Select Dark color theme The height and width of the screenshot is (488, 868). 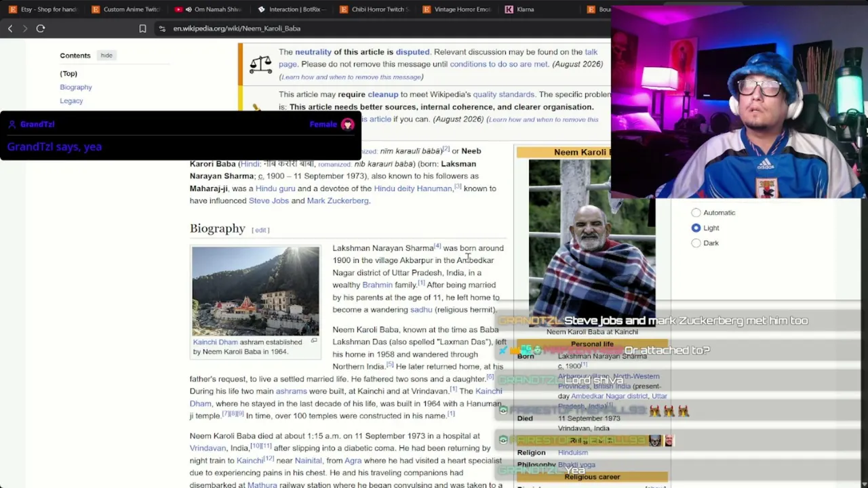[x=696, y=243]
